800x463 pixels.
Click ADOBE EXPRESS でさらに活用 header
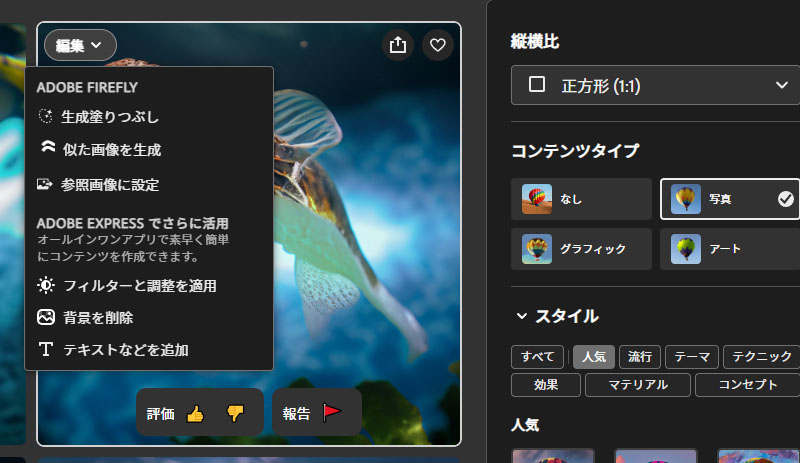[x=133, y=224]
